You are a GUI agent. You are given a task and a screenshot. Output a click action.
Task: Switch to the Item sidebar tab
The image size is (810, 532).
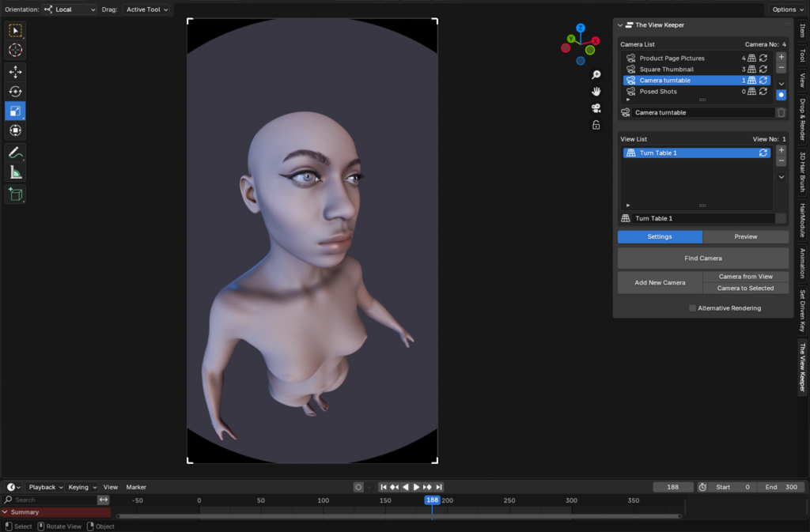click(802, 31)
